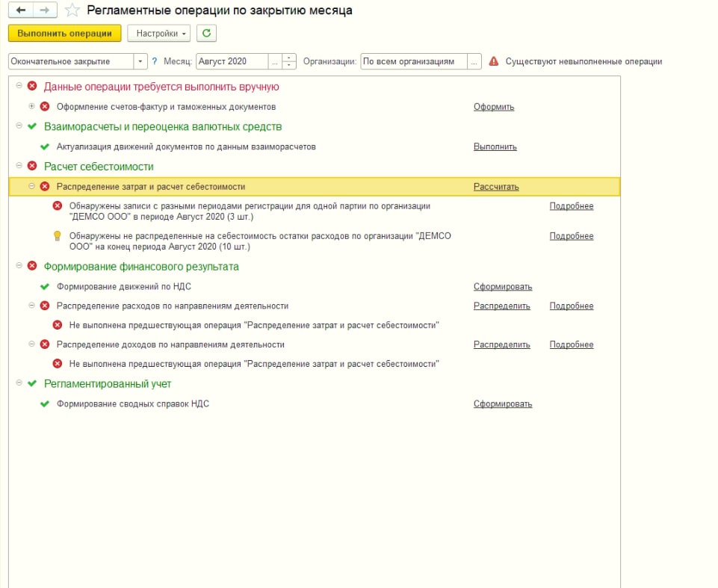Click the red warning triangle icon

point(493,62)
